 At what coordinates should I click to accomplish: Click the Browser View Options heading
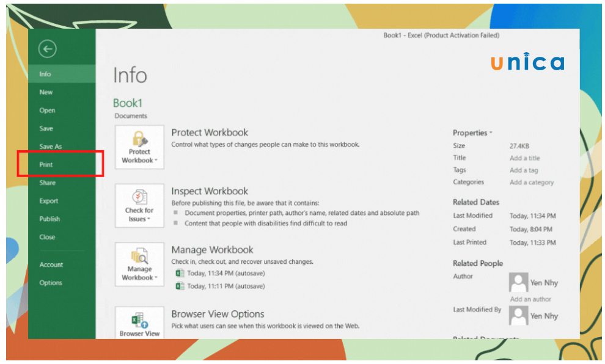218,314
